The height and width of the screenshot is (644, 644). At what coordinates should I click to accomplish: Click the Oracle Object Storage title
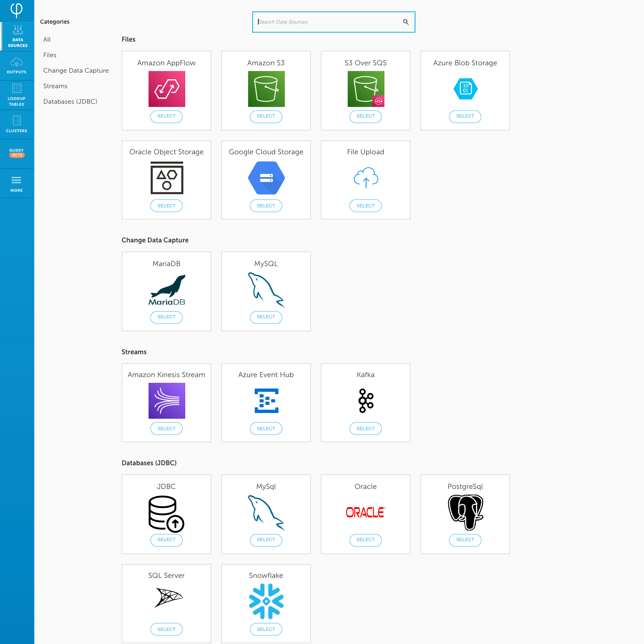pyautogui.click(x=167, y=152)
